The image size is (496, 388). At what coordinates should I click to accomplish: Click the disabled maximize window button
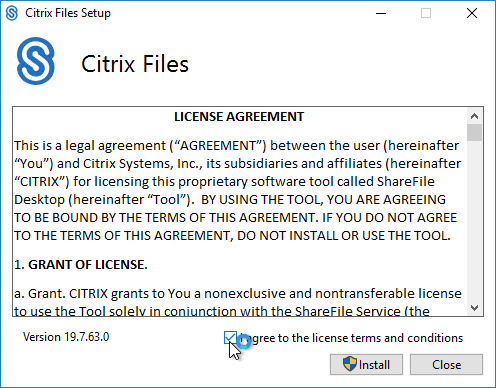click(x=426, y=13)
